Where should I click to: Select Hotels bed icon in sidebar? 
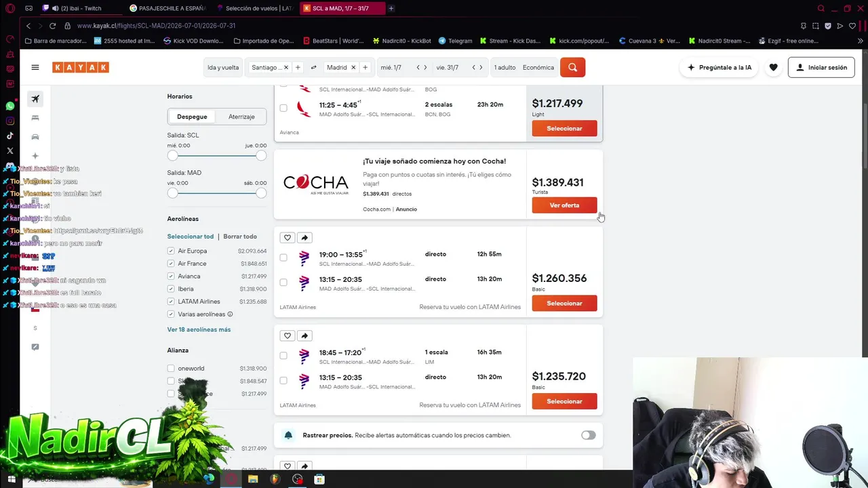pos(35,118)
